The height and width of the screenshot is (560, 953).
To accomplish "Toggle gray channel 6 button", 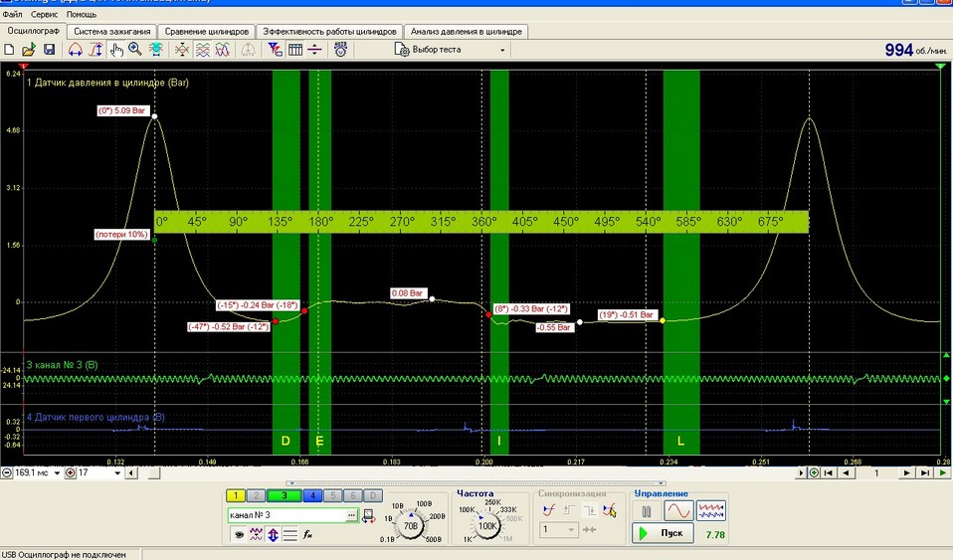I will pyautogui.click(x=352, y=495).
